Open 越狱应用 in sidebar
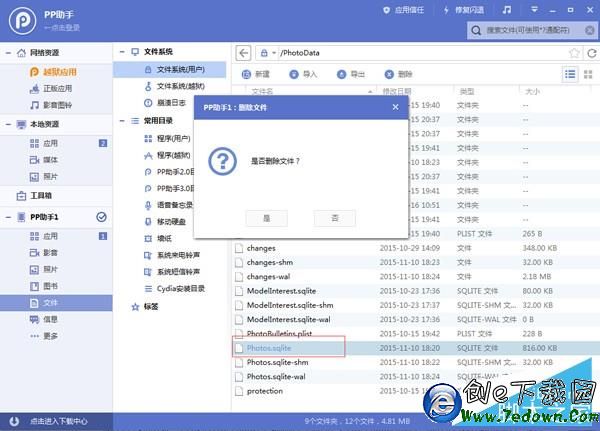 pyautogui.click(x=54, y=72)
